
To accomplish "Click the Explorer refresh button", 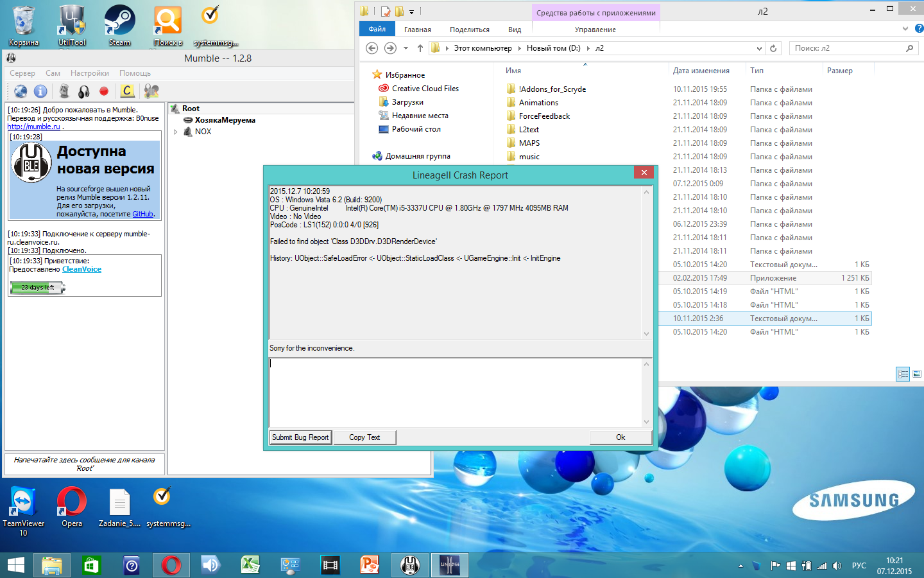I will tap(773, 48).
